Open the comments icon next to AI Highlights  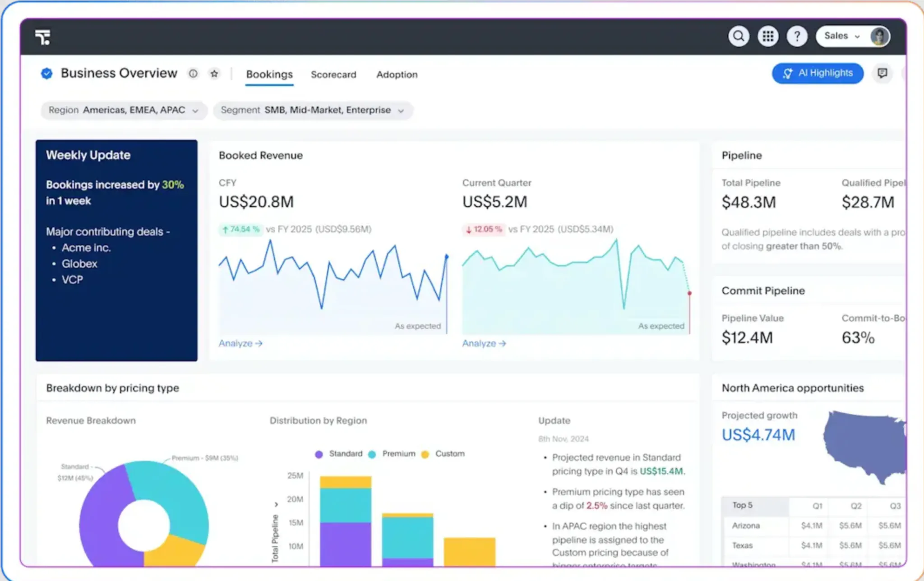[x=882, y=73]
